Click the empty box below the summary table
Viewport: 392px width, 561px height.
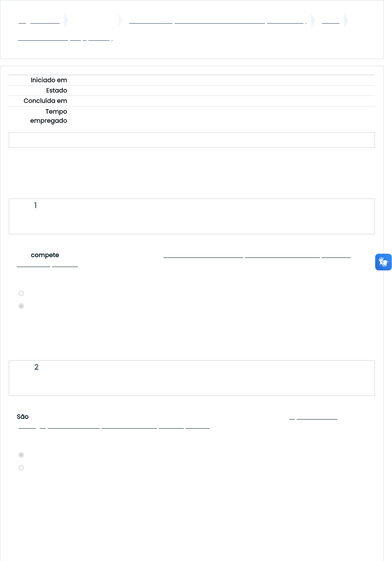click(x=192, y=140)
